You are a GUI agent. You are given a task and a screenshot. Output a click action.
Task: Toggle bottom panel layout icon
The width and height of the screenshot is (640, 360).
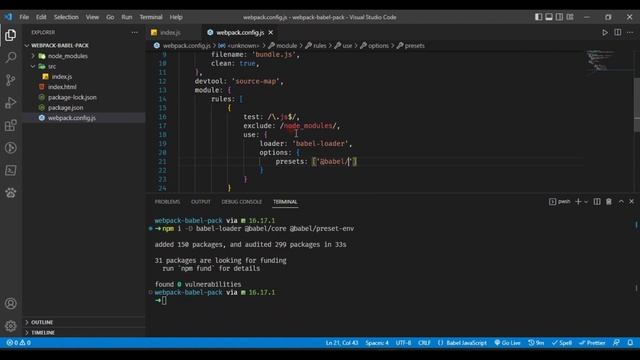point(549,17)
